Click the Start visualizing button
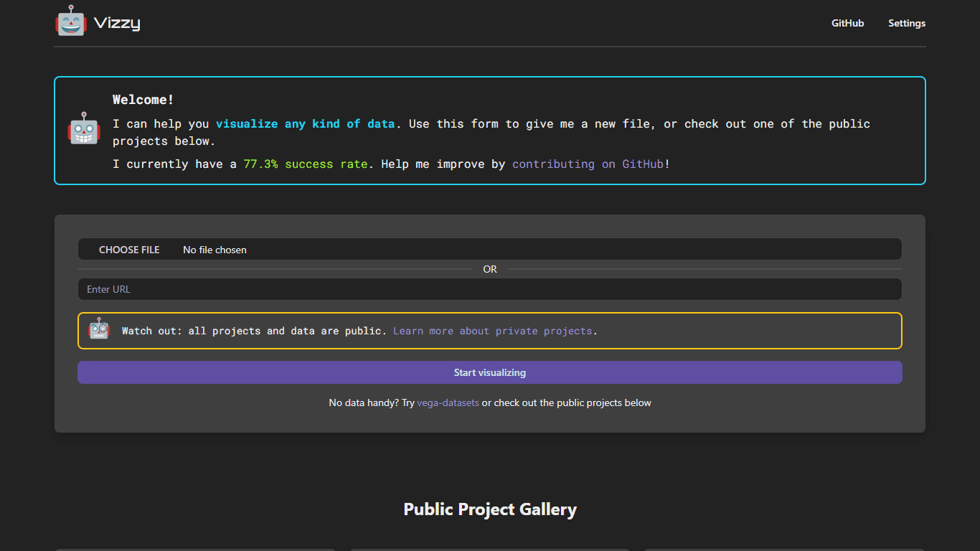This screenshot has width=980, height=551. [x=489, y=372]
